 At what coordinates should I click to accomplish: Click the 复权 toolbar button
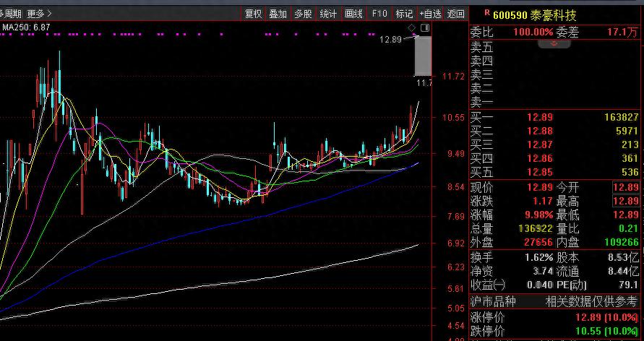coord(253,14)
